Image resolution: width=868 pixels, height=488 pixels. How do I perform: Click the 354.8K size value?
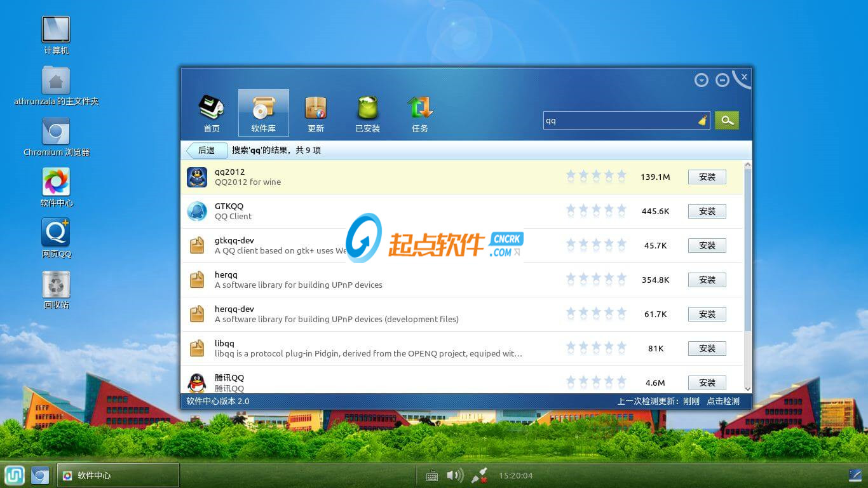655,280
